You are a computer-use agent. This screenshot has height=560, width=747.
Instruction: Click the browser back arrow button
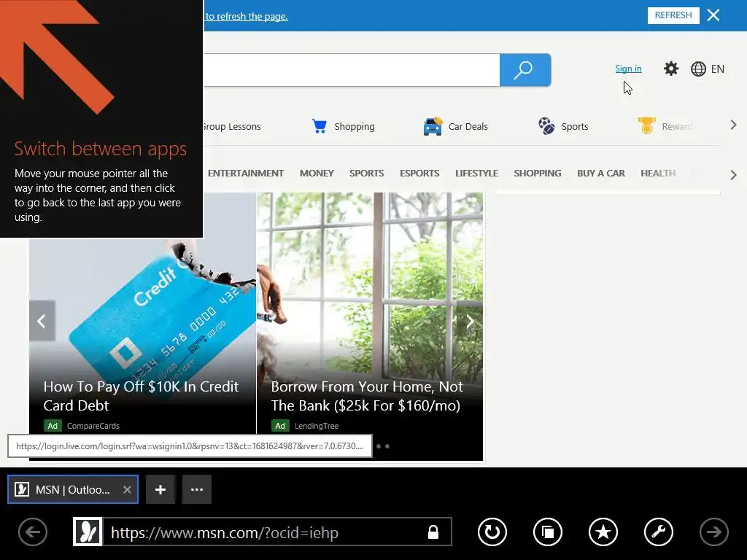[33, 532]
